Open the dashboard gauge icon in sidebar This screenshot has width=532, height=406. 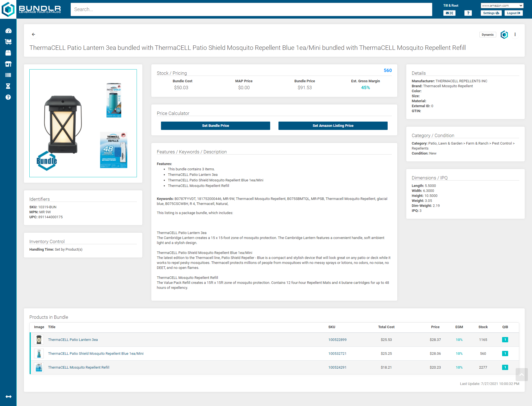point(8,31)
